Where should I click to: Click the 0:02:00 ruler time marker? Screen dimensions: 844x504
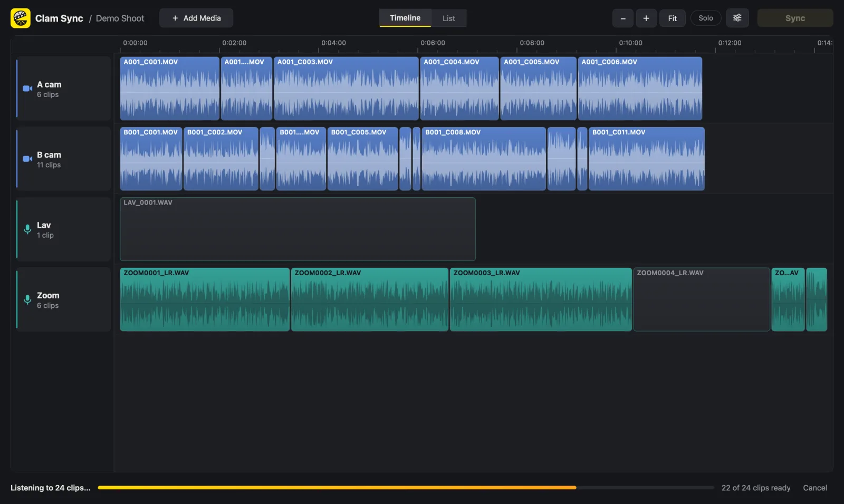tap(234, 43)
